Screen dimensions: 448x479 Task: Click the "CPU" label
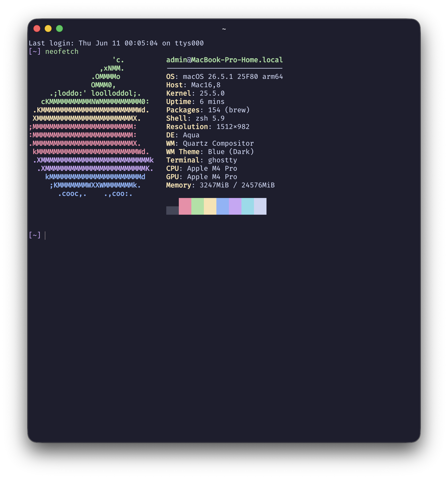[172, 169]
